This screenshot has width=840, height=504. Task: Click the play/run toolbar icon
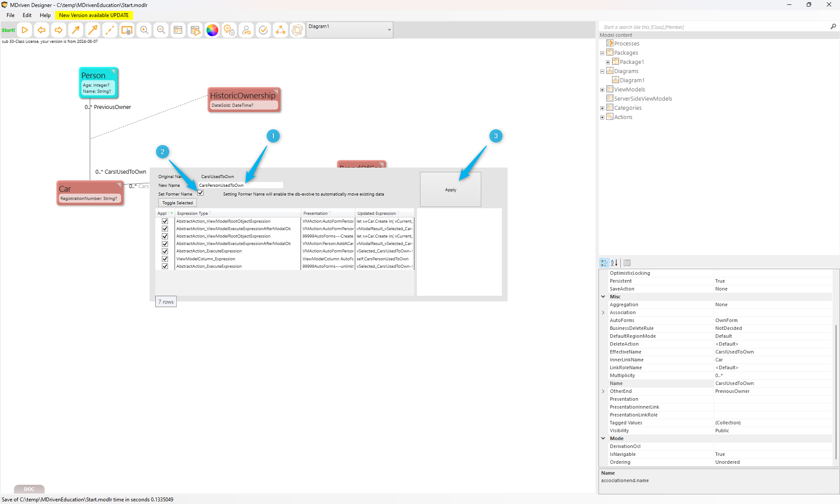tap(25, 30)
